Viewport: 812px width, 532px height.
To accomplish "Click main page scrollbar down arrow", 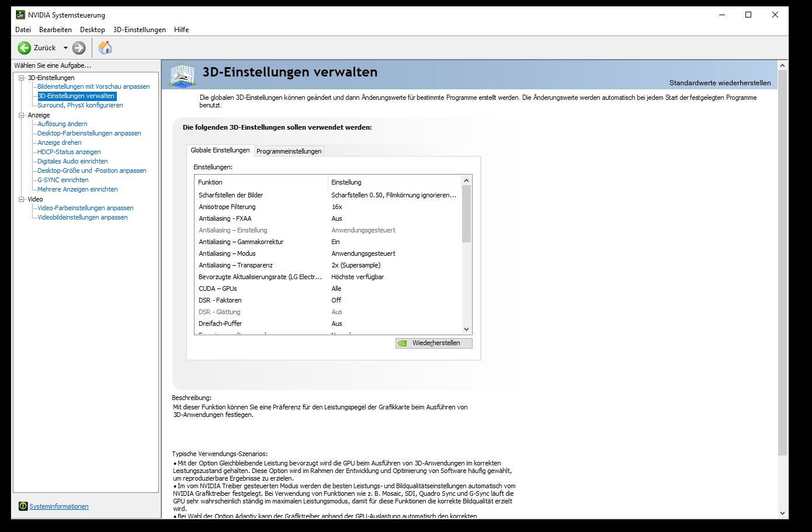I will (x=783, y=513).
